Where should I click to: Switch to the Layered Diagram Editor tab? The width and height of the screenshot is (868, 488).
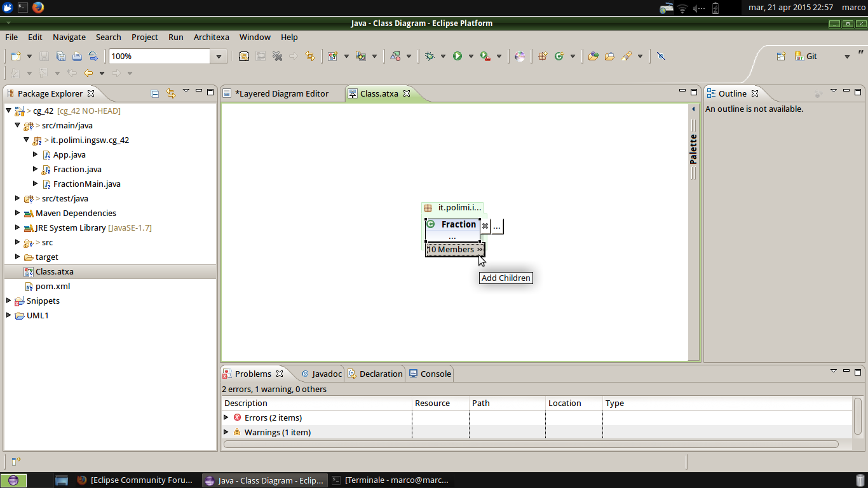point(282,93)
